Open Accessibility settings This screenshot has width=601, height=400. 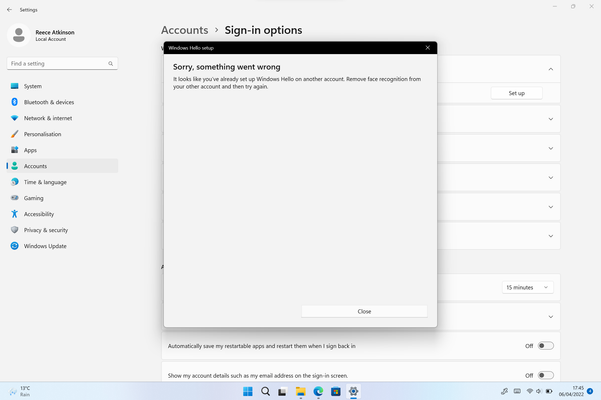62,214
